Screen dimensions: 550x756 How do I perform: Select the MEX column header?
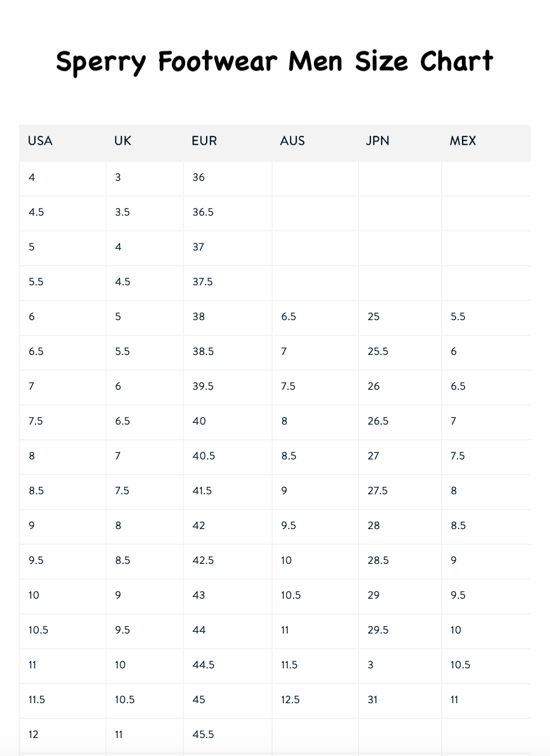pyautogui.click(x=462, y=141)
